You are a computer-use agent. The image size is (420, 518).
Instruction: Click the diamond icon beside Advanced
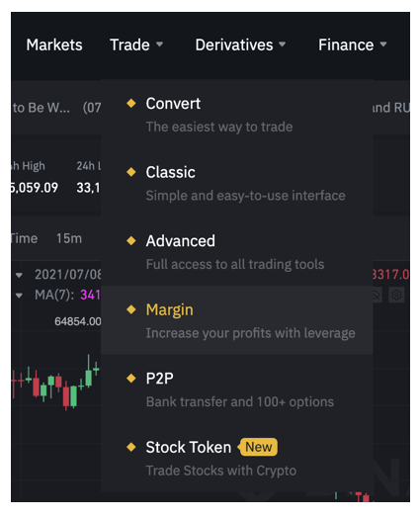131,240
